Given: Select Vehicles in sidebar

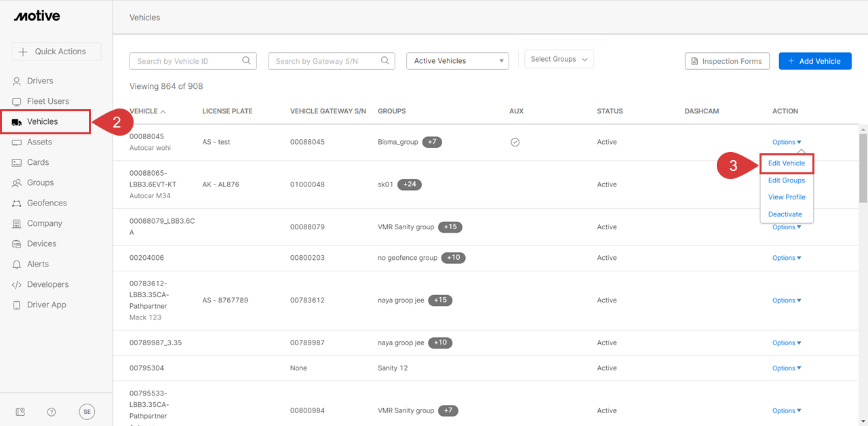Looking at the screenshot, I should pos(42,121).
